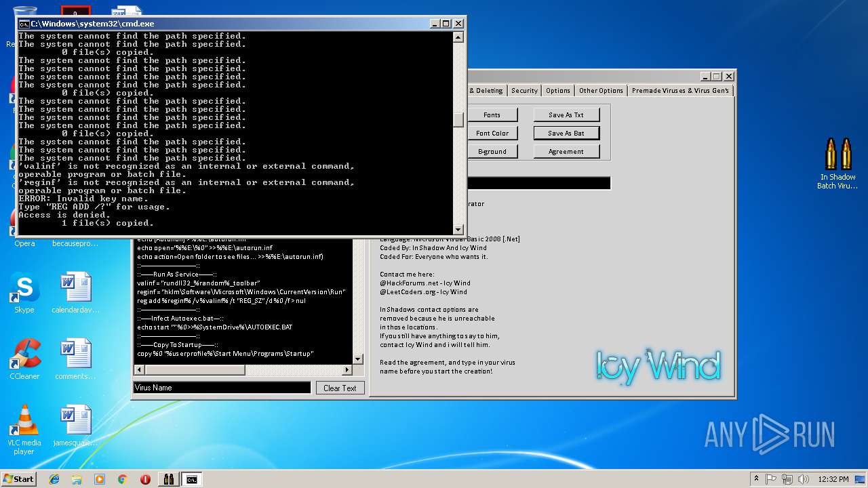Image resolution: width=868 pixels, height=488 pixels.
Task: Open the Skype desktop shortcut
Action: click(x=24, y=293)
